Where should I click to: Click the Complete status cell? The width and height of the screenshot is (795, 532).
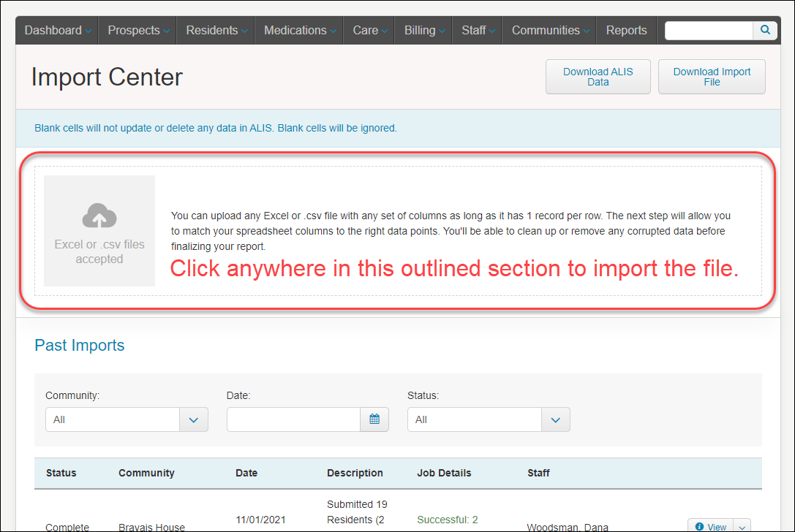pyautogui.click(x=67, y=527)
